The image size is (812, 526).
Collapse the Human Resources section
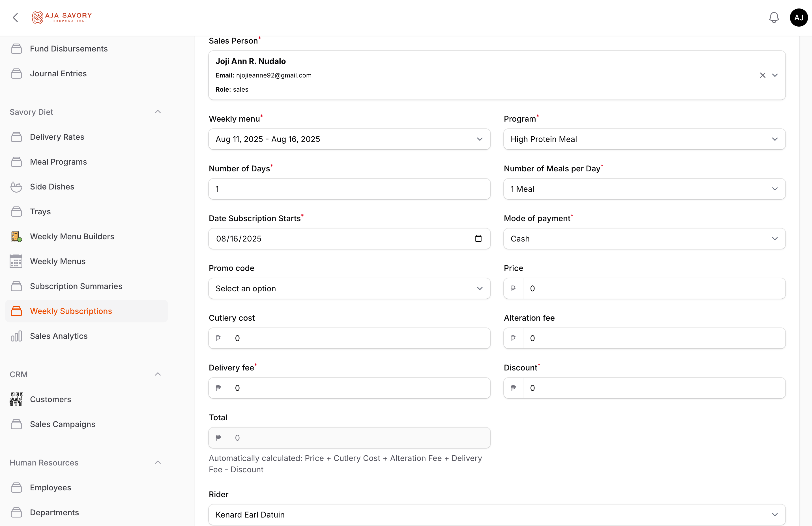point(158,463)
